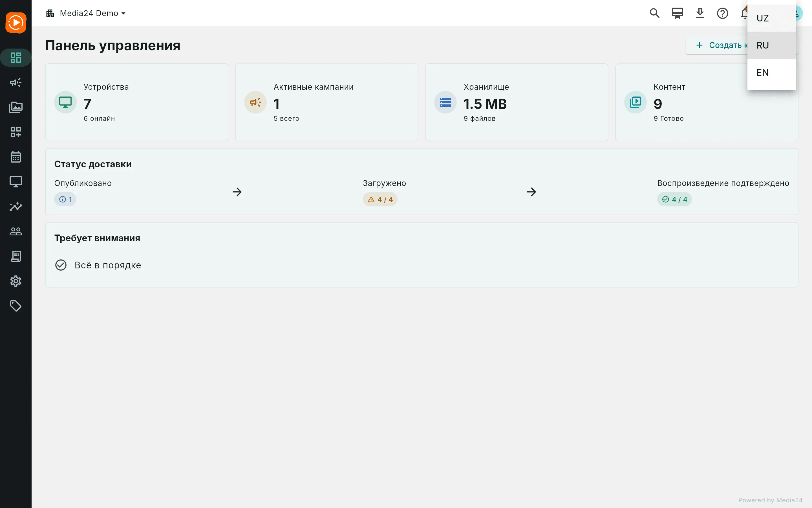Click the play-library icon in Контент card
The height and width of the screenshot is (508, 812).
click(635, 102)
